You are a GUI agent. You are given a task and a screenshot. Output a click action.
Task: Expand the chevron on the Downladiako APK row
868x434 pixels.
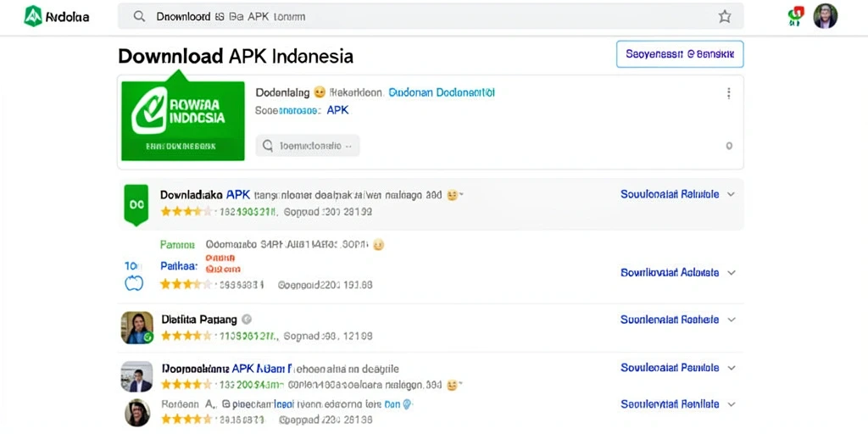[x=731, y=194]
